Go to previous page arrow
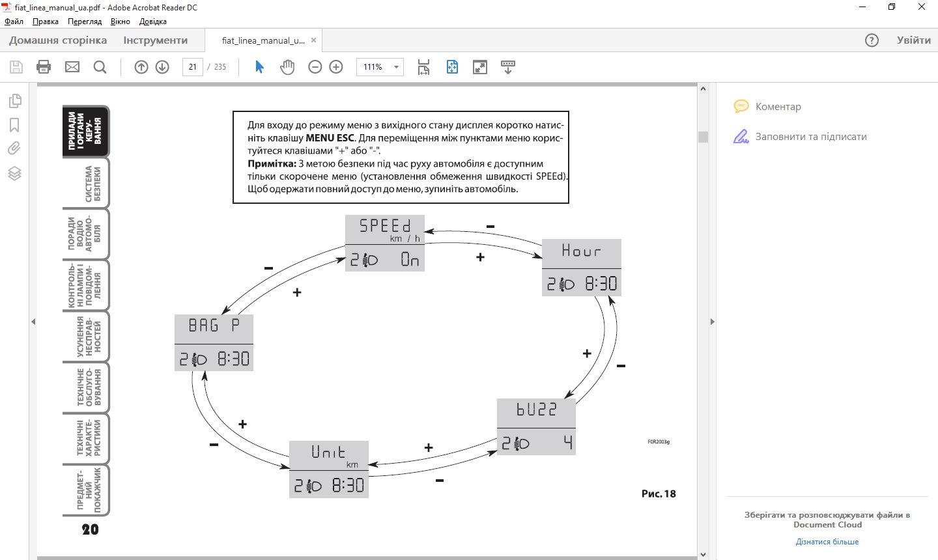This screenshot has width=938, height=560. (141, 67)
